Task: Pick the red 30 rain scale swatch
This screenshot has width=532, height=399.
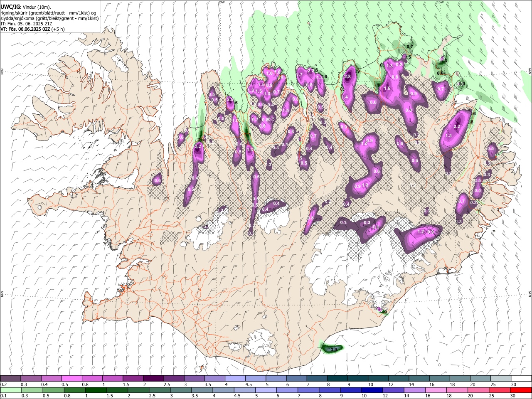Action: point(521,390)
